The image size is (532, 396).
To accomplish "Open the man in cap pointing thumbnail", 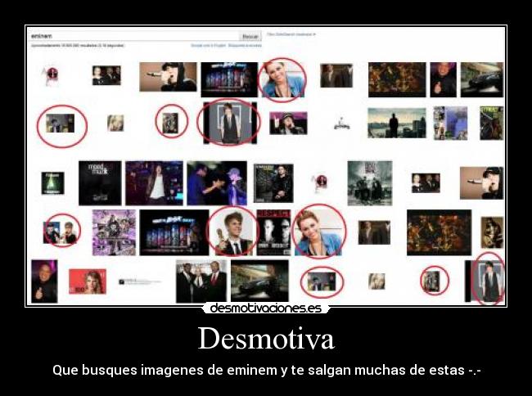I will (288, 123).
